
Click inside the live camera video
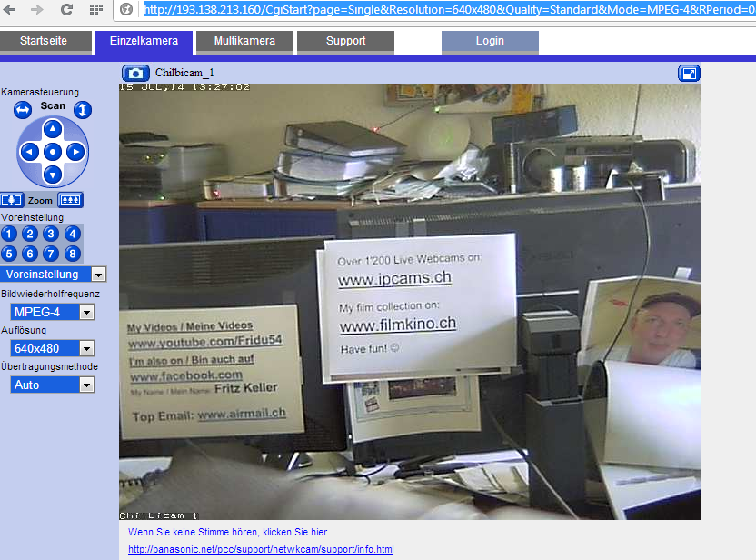tap(410, 302)
